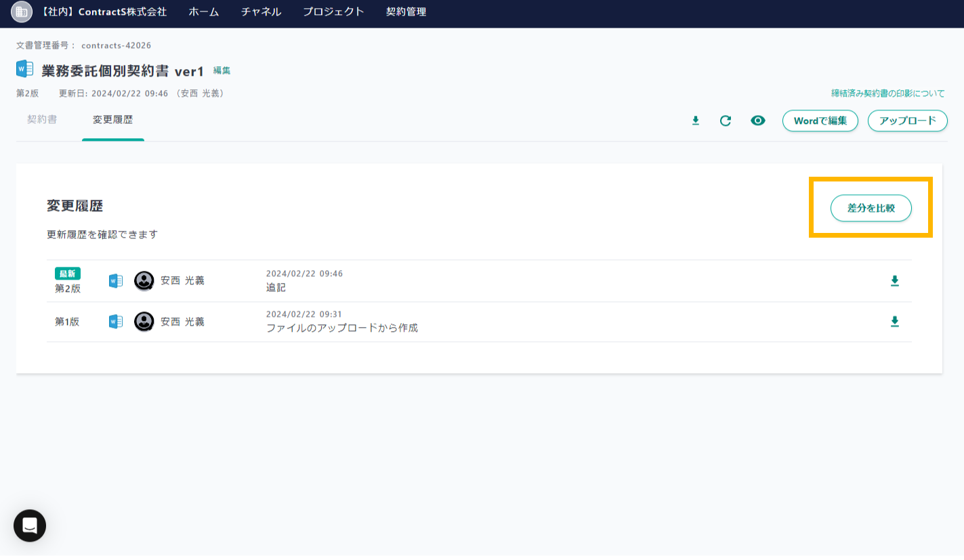
Task: Download 第2版 with its download icon
Action: (x=894, y=281)
